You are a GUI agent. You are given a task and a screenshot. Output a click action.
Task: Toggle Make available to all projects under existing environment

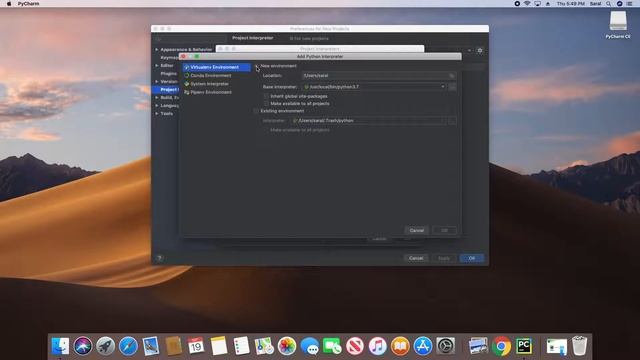[x=266, y=130]
